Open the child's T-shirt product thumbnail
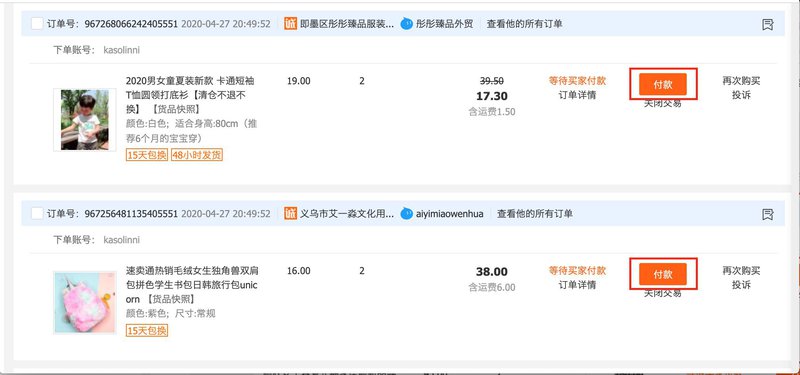Image resolution: width=800 pixels, height=375 pixels. click(85, 119)
